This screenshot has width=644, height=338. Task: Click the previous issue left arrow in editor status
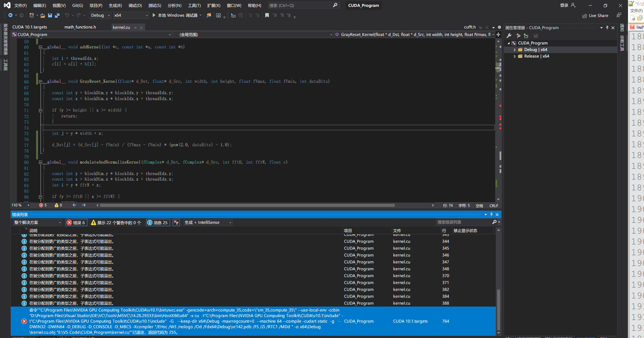75,205
